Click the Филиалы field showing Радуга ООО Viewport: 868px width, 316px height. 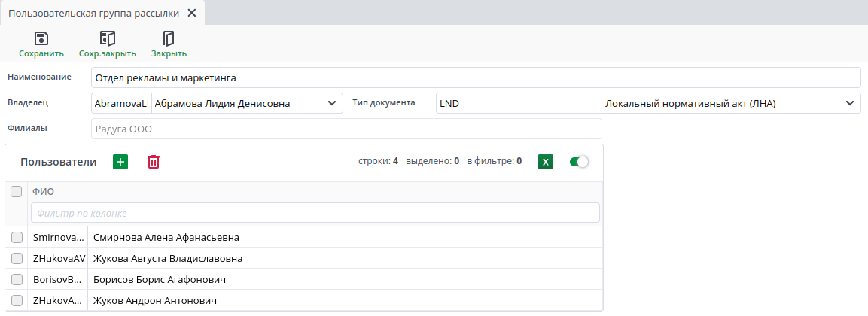[x=346, y=129]
